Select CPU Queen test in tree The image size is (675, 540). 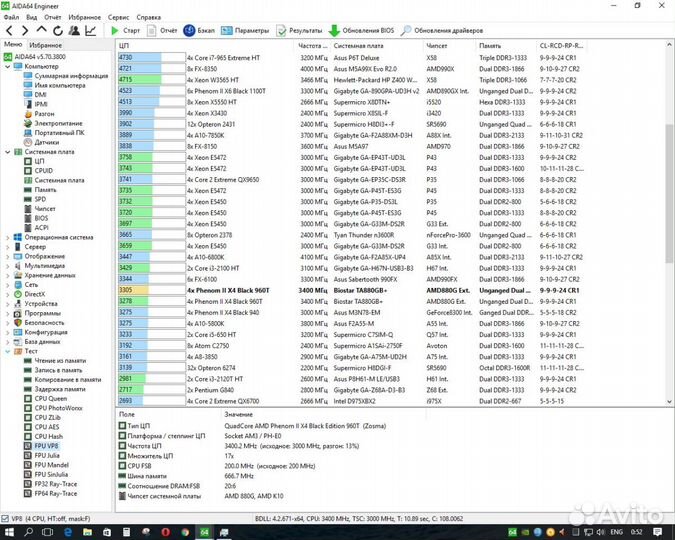click(x=51, y=398)
